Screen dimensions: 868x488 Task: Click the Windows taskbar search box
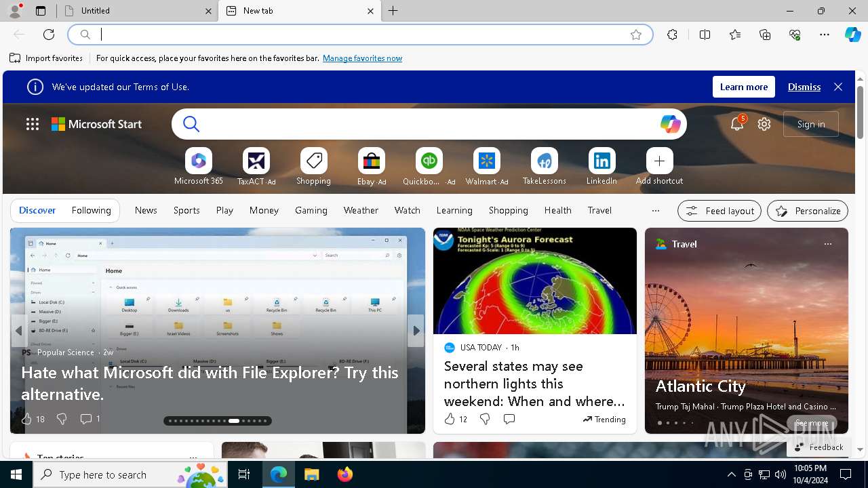coord(131,474)
